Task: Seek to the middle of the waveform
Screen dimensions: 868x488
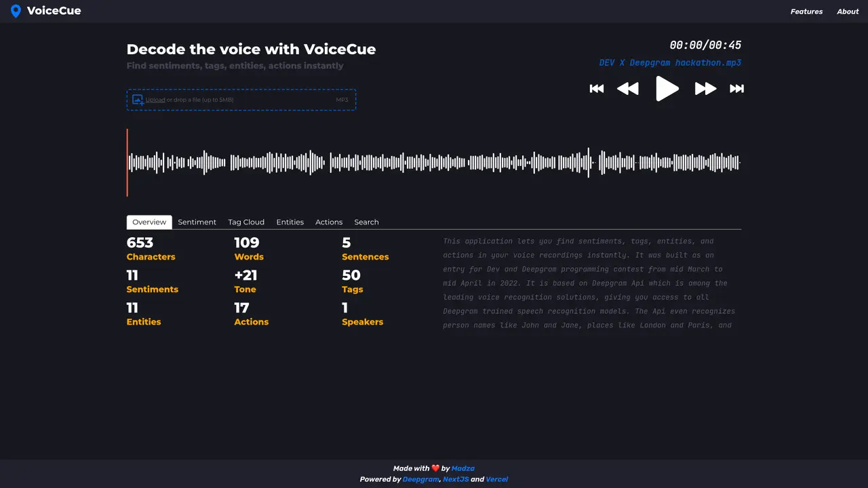Action: 434,163
